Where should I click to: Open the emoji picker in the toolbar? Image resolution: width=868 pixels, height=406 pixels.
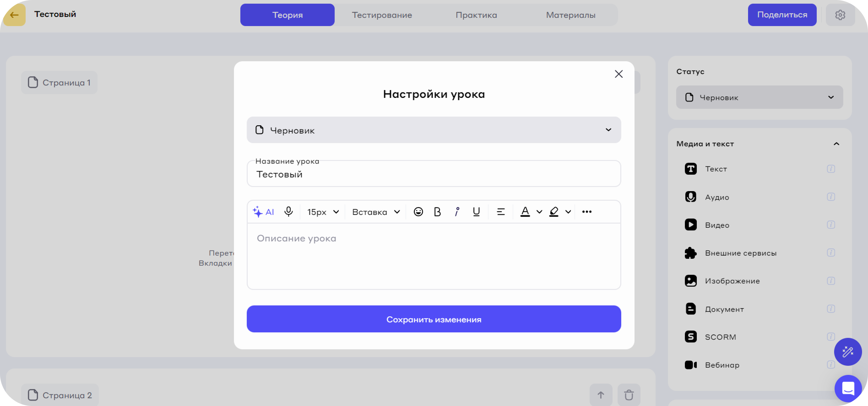click(x=418, y=212)
